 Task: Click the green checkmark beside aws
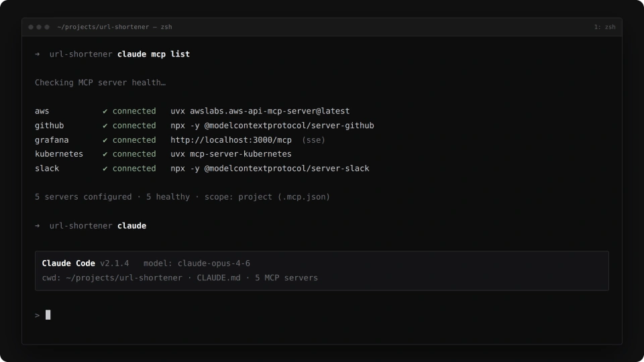tap(105, 111)
